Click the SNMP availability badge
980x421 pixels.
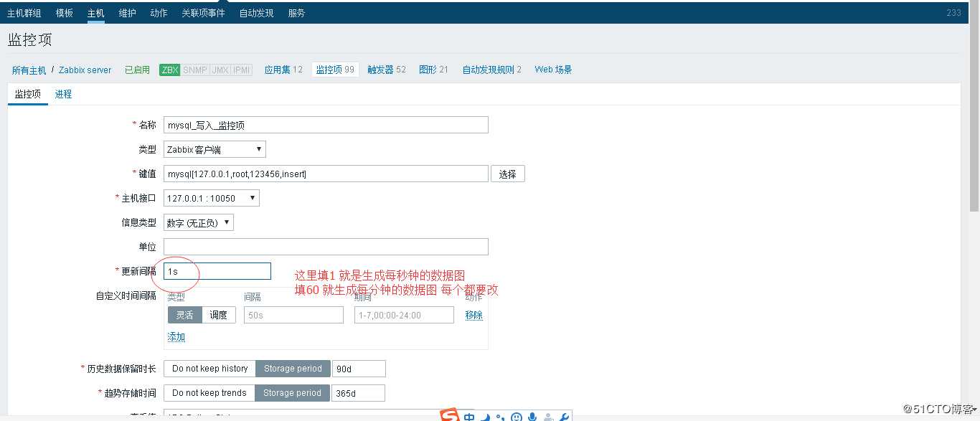click(x=195, y=70)
